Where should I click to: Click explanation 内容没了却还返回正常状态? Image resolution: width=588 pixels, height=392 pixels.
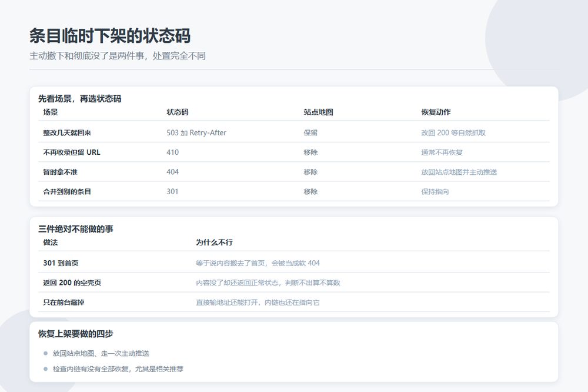tap(237, 283)
